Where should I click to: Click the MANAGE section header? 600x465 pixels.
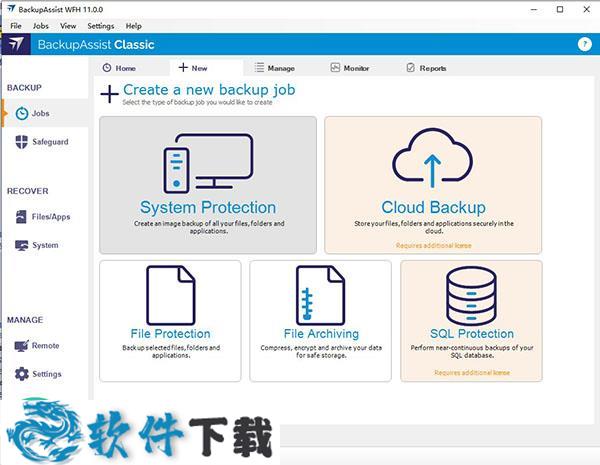click(25, 320)
